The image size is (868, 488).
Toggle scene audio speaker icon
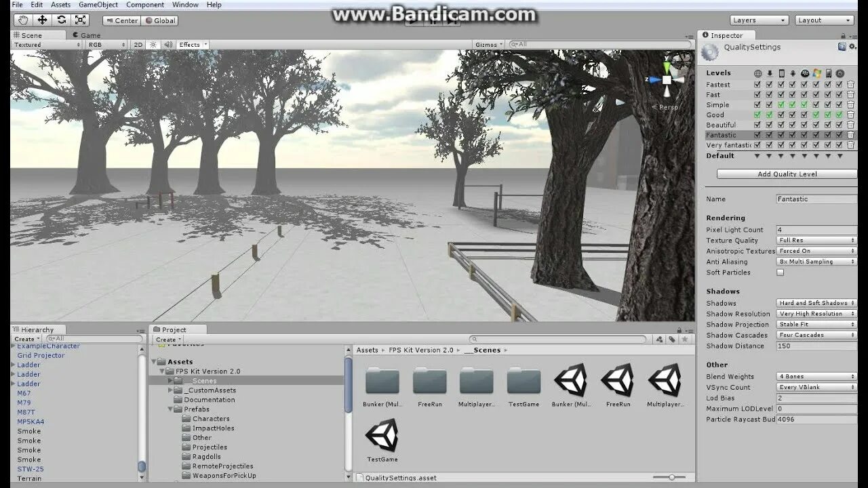tap(167, 45)
